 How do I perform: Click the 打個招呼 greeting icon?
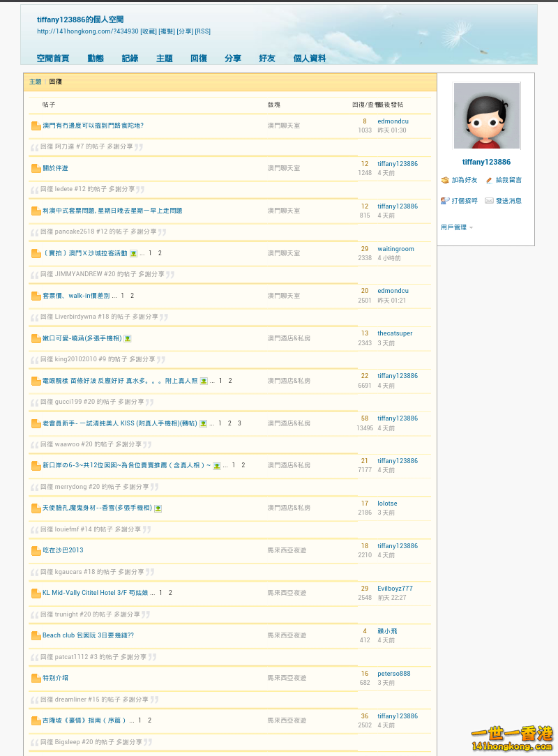point(443,201)
